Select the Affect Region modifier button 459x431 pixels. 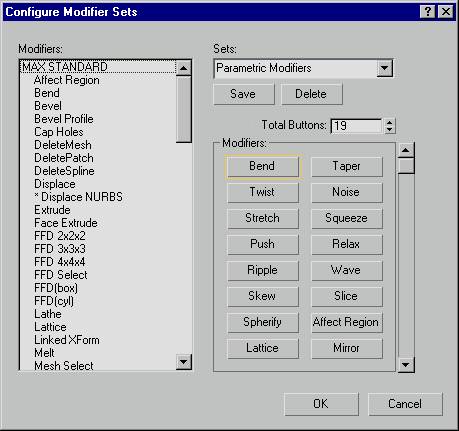coord(347,322)
